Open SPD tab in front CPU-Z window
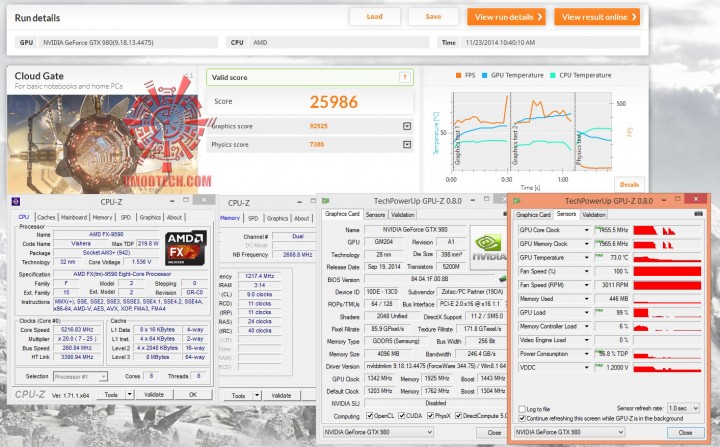This screenshot has height=447, width=720. (126, 217)
